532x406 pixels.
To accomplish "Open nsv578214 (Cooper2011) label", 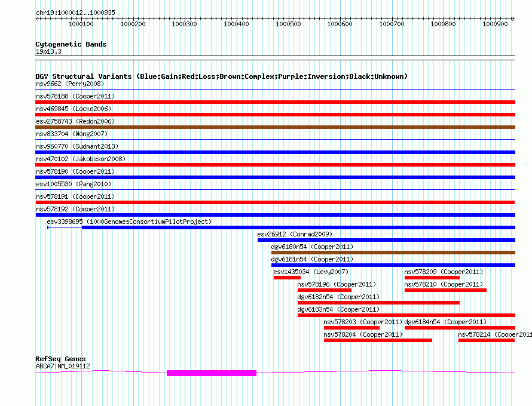I will (495, 334).
